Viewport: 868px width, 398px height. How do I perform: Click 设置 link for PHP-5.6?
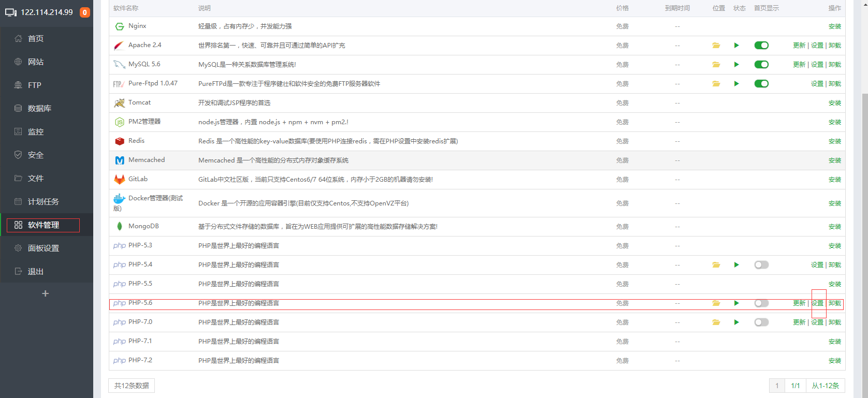tap(817, 303)
